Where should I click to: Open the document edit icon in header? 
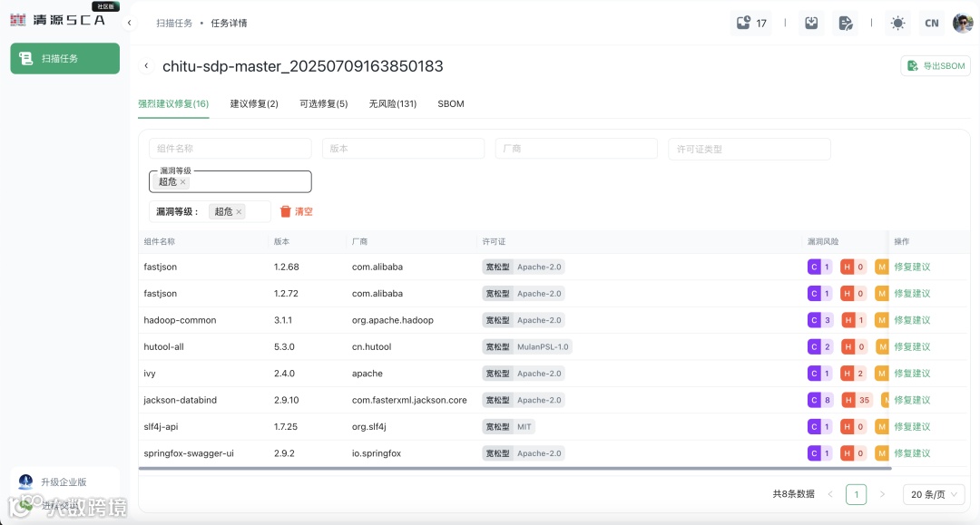845,23
